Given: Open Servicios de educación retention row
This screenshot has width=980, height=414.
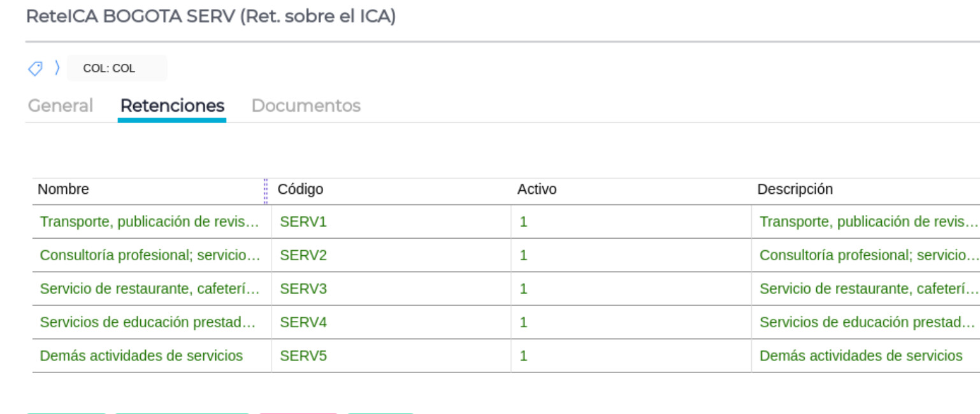Looking at the screenshot, I should pos(147,322).
